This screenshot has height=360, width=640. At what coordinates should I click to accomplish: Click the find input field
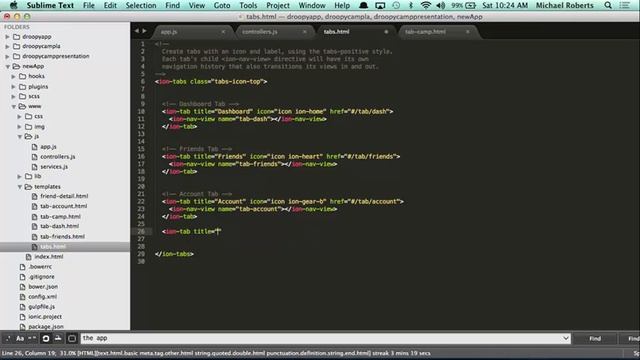321,338
